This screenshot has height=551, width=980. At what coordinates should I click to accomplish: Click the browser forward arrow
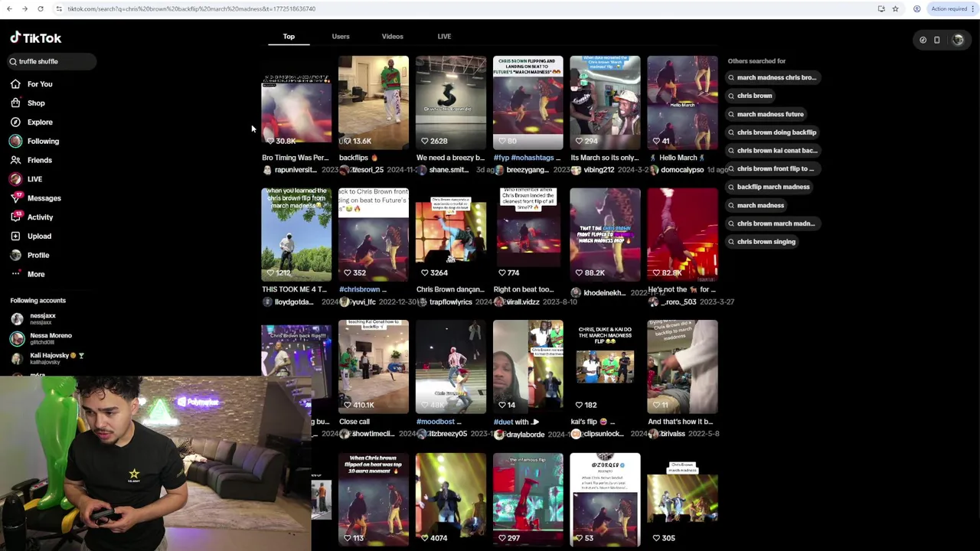(24, 8)
